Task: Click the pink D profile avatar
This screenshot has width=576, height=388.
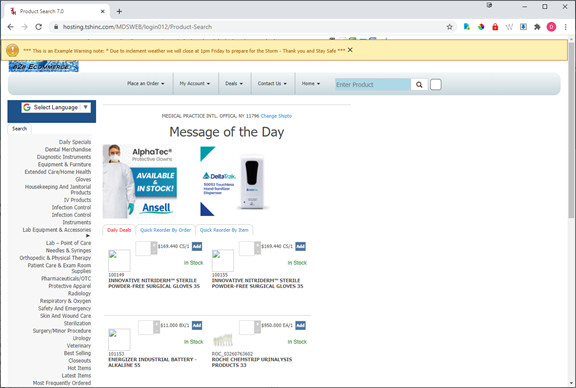Action: coord(551,27)
